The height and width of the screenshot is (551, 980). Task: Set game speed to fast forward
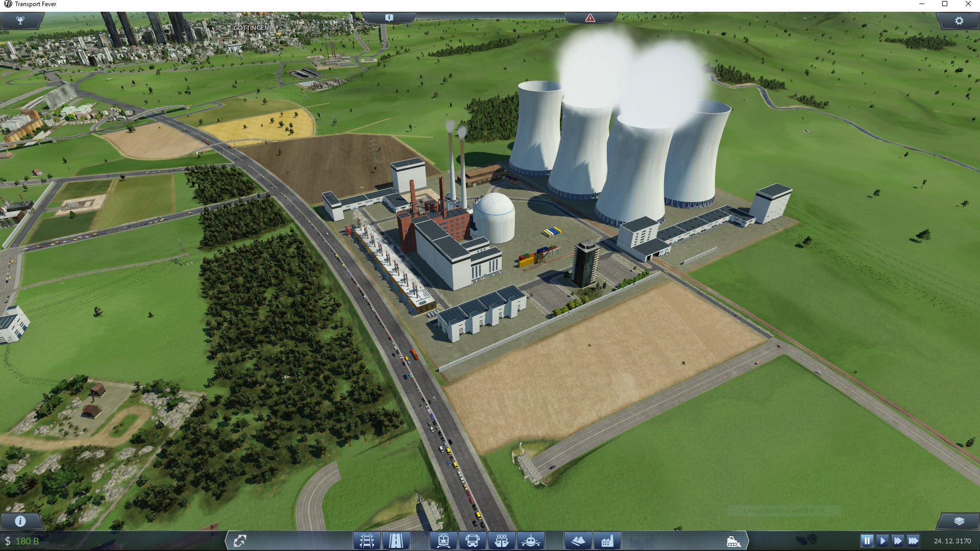898,540
